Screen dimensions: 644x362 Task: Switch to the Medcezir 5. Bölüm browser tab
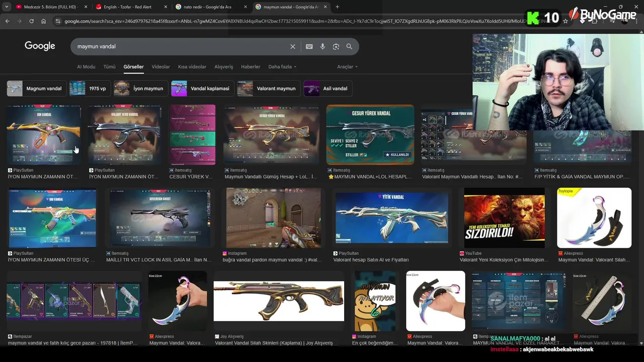(50, 7)
